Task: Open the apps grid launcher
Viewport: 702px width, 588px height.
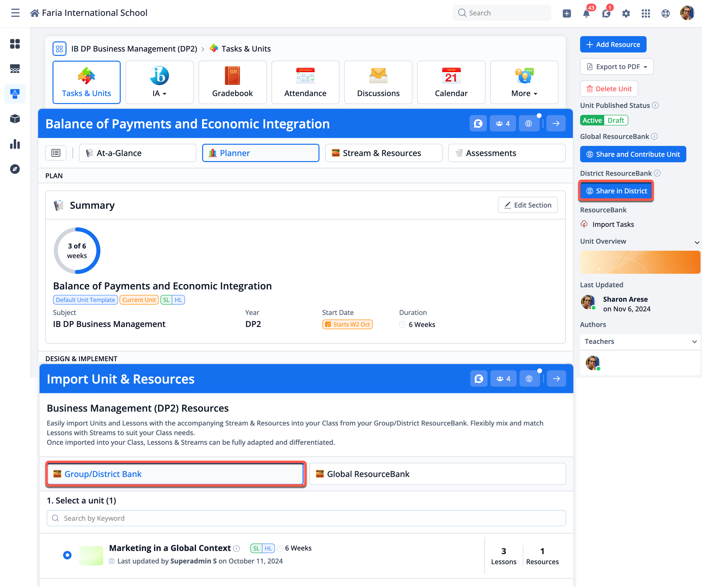Action: [646, 13]
